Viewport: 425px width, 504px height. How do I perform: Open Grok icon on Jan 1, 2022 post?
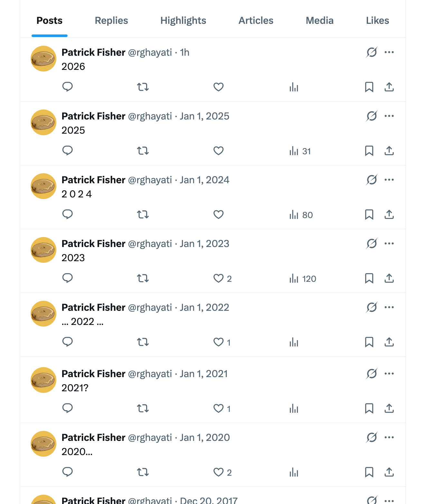tap(372, 308)
